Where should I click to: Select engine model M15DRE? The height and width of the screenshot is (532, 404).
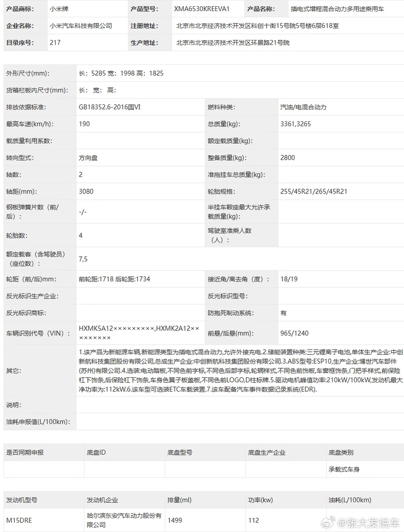pos(19,520)
